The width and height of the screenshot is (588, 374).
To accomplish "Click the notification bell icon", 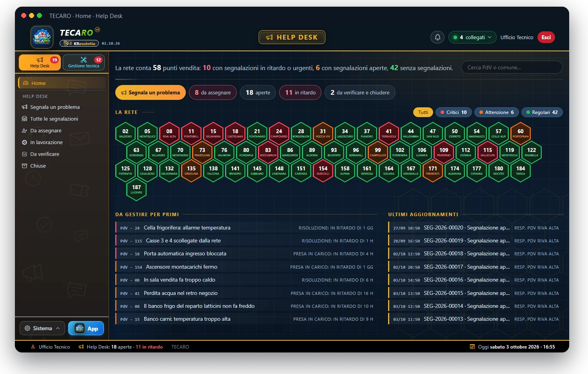I will (x=437, y=37).
